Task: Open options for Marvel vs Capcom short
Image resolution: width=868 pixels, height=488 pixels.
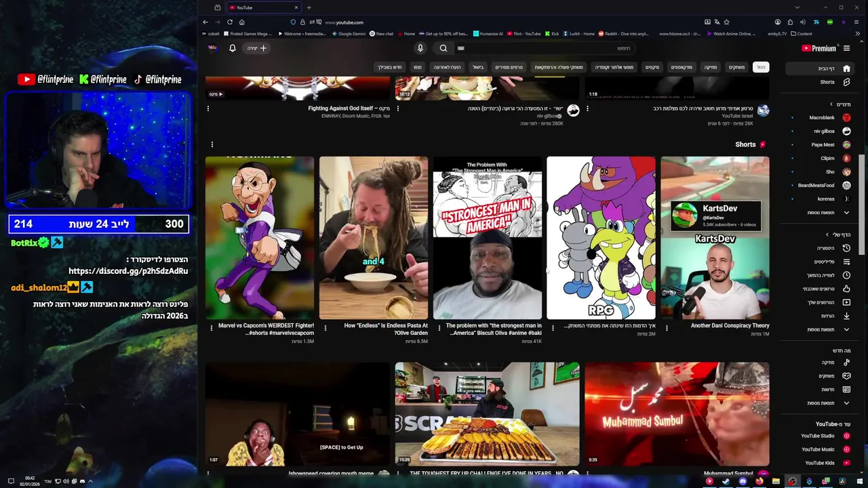Action: (x=212, y=328)
